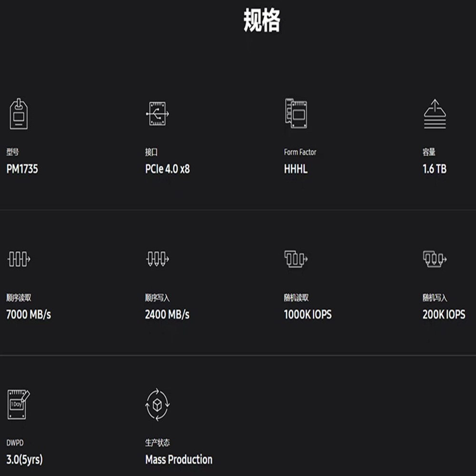Click the sequential read icon above 顺序读取
476x476 pixels.
(x=19, y=259)
